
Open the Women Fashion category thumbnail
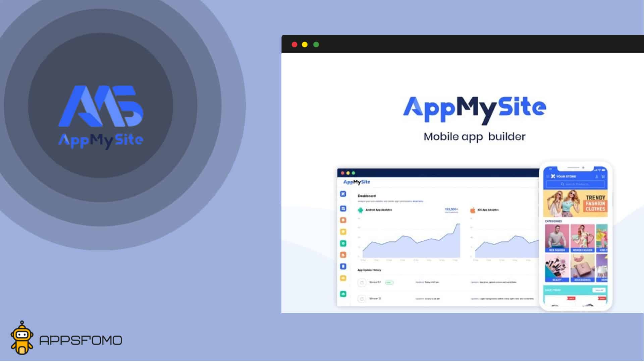(x=583, y=238)
